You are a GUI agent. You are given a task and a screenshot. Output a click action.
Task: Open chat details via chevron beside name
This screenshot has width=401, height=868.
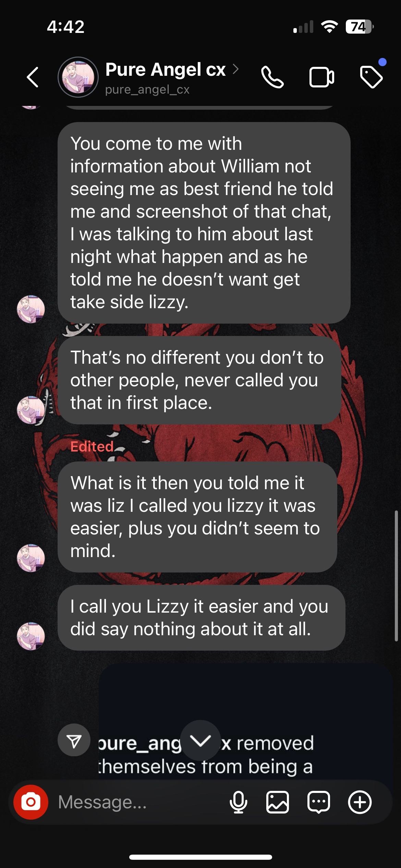coord(235,69)
